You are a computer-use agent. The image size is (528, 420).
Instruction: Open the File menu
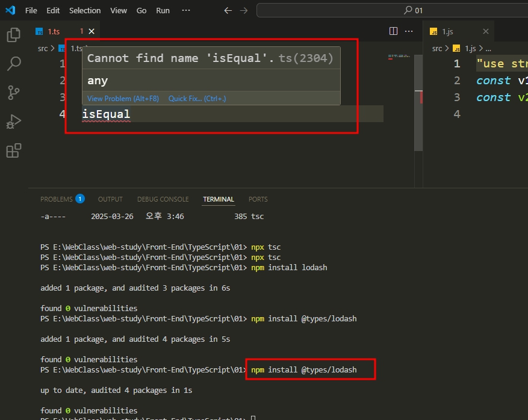pyautogui.click(x=31, y=10)
